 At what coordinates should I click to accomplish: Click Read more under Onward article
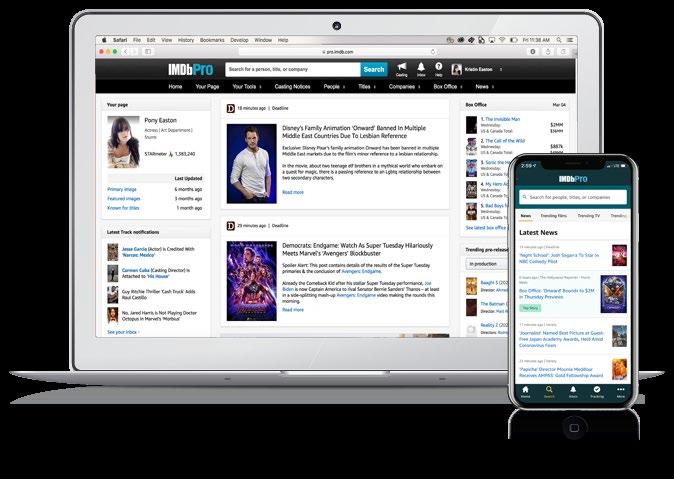click(x=293, y=192)
